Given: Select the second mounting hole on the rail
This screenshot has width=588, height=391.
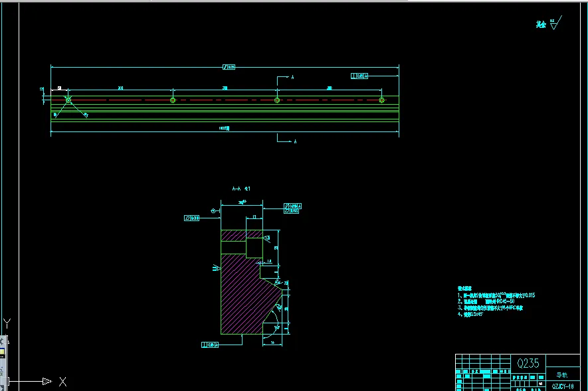Looking at the screenshot, I should pos(173,100).
